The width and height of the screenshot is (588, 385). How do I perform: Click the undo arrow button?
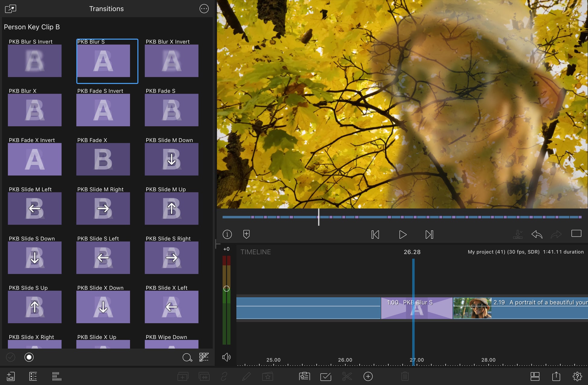(x=537, y=235)
